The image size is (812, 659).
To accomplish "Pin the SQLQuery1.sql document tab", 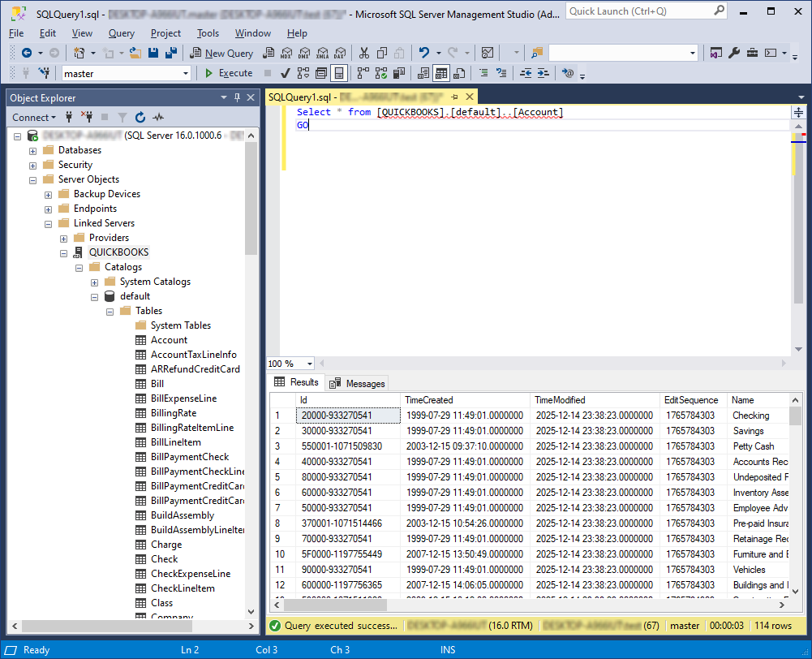I will click(454, 97).
